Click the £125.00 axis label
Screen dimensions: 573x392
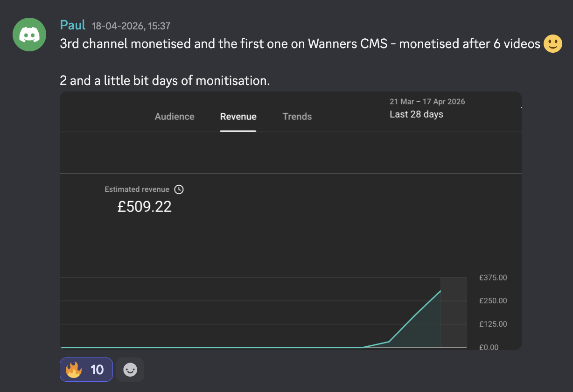click(x=493, y=324)
